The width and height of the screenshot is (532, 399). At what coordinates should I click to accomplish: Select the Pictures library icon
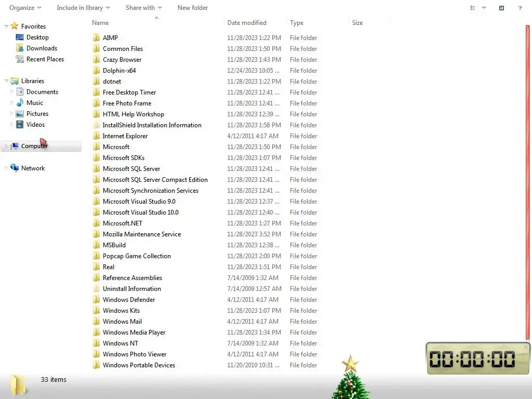(x=20, y=114)
